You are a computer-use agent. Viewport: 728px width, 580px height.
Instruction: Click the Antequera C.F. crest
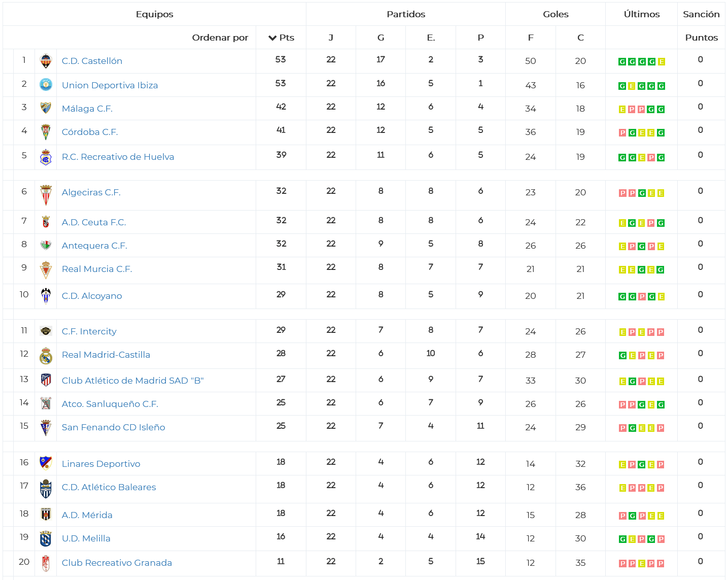click(46, 245)
